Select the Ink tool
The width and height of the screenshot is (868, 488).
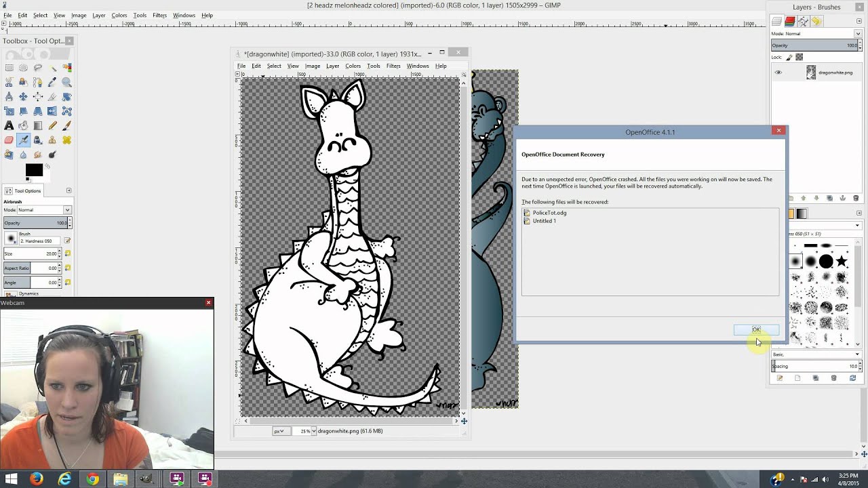pyautogui.click(x=38, y=140)
